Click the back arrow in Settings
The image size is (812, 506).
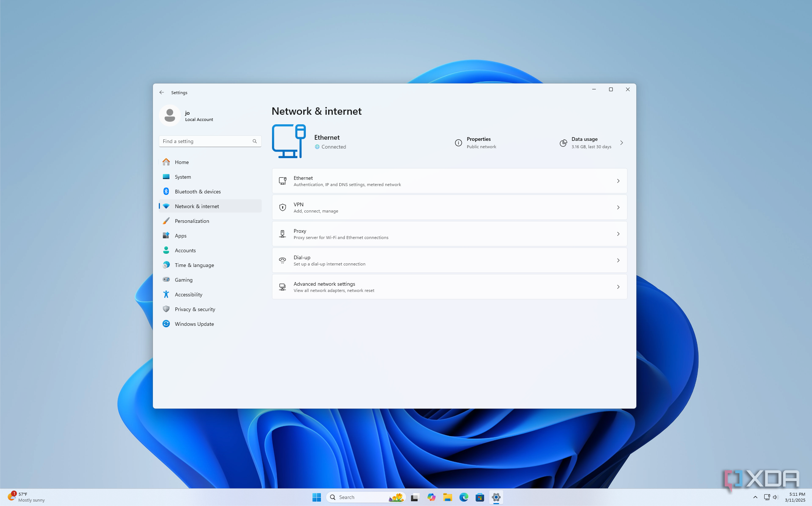pyautogui.click(x=162, y=92)
